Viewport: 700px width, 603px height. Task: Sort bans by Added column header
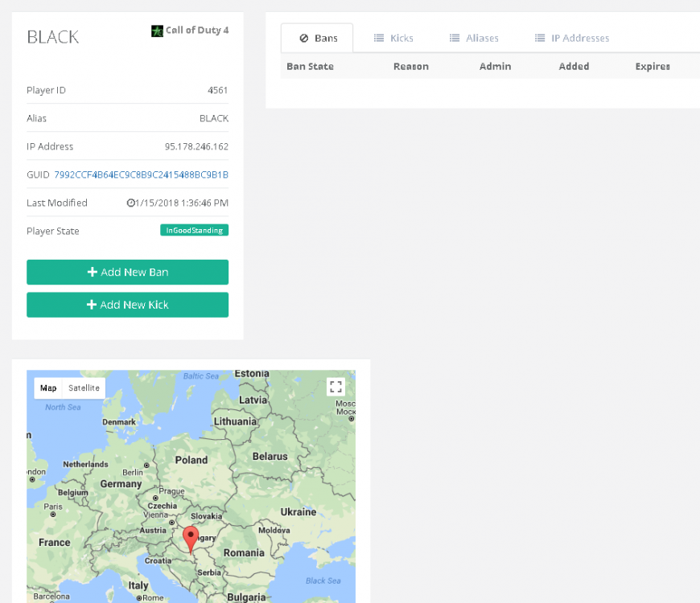click(x=574, y=67)
